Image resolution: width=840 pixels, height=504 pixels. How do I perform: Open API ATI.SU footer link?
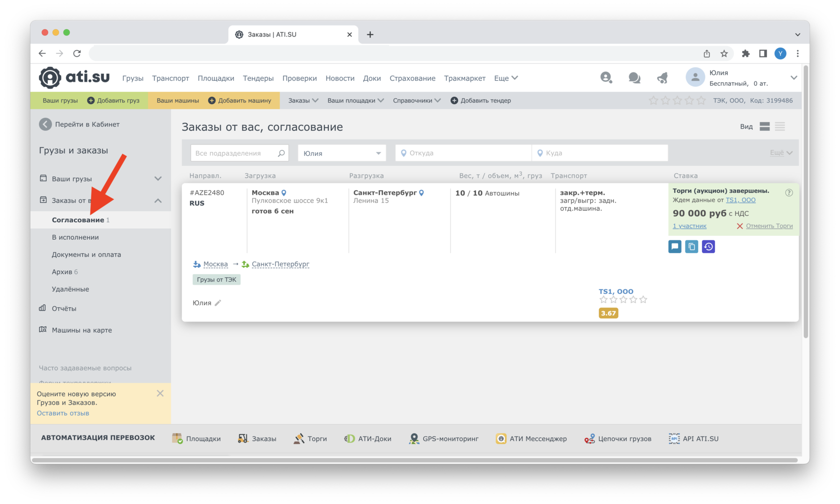pos(693,439)
